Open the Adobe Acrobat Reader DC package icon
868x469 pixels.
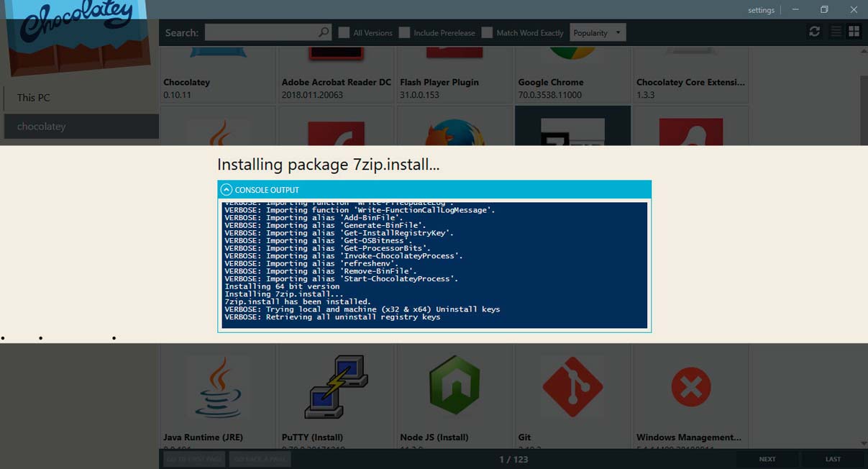336,53
